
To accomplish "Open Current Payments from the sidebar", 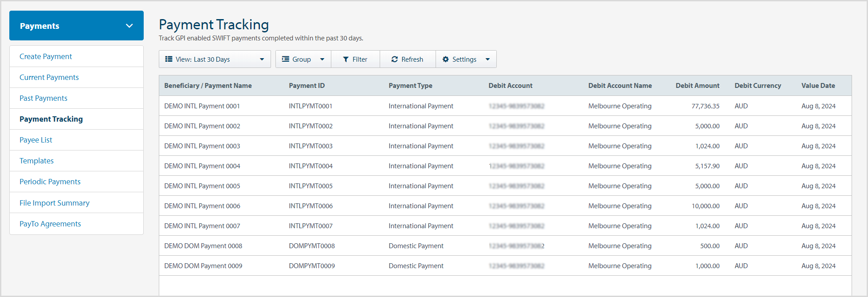I will click(49, 77).
